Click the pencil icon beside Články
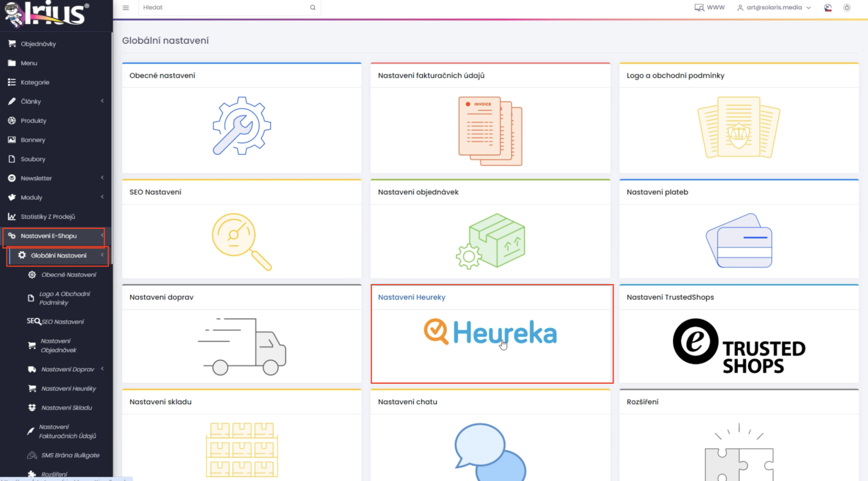 [x=12, y=101]
